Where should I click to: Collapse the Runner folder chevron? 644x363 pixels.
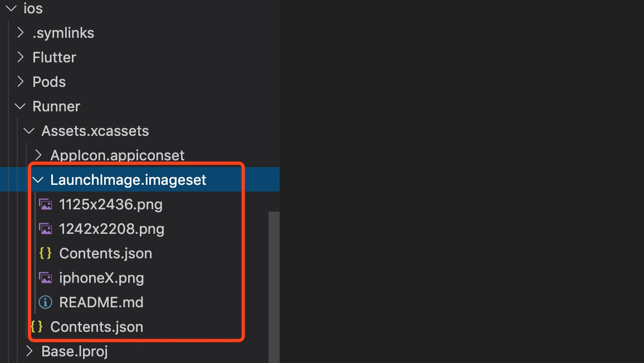tap(21, 106)
